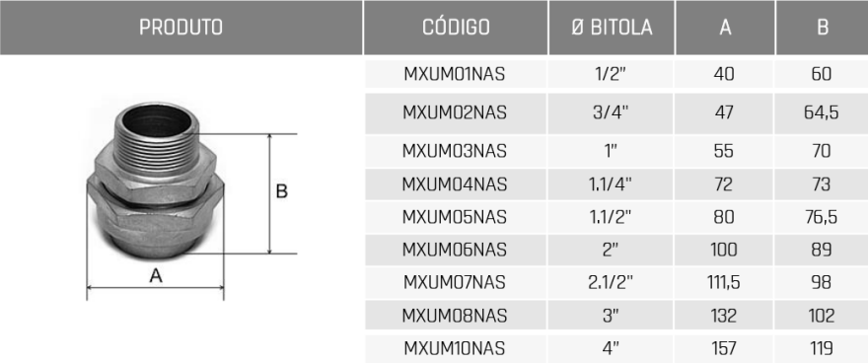Click the 1.1/4" bitola cell

click(611, 183)
